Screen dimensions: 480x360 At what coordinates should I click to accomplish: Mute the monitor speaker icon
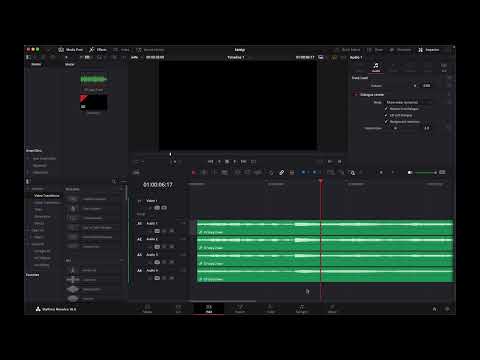click(410, 172)
